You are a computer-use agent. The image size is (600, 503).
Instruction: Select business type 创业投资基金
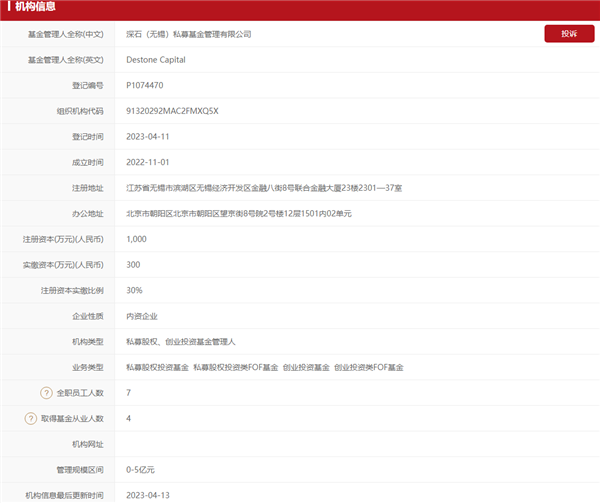click(x=306, y=367)
